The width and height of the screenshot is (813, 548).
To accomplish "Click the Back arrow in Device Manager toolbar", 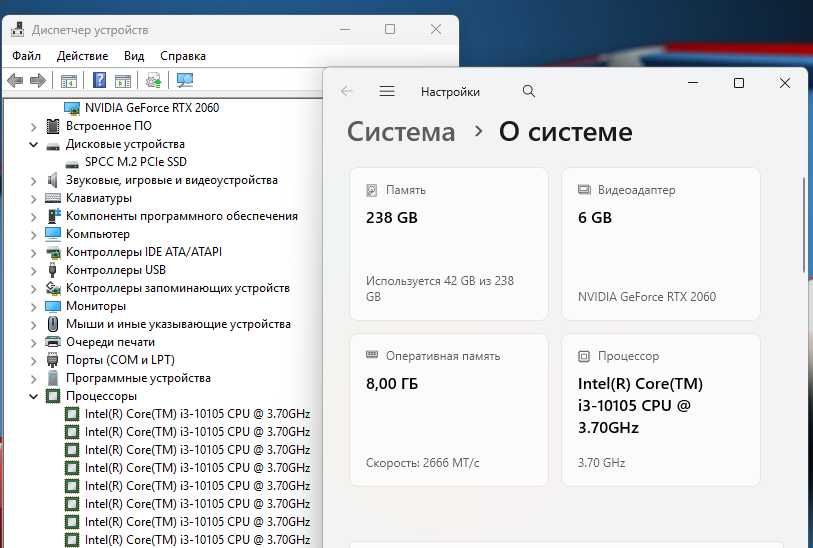I will coord(15,80).
